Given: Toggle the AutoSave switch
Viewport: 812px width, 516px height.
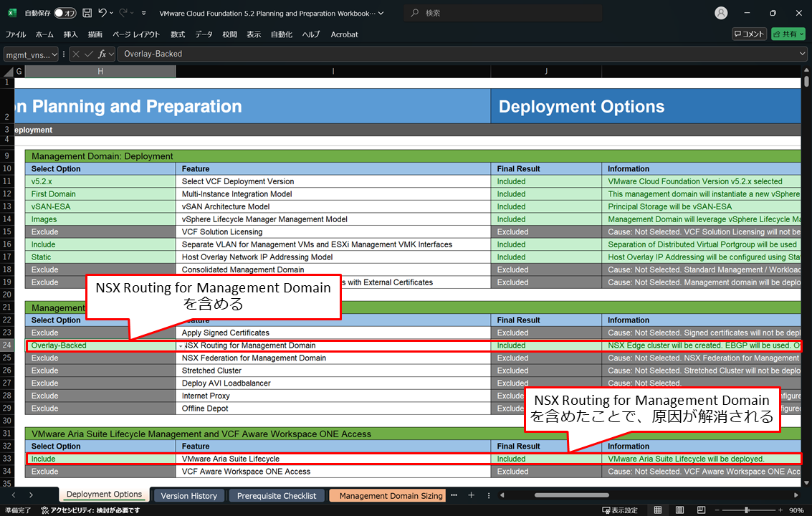Looking at the screenshot, I should (x=65, y=13).
